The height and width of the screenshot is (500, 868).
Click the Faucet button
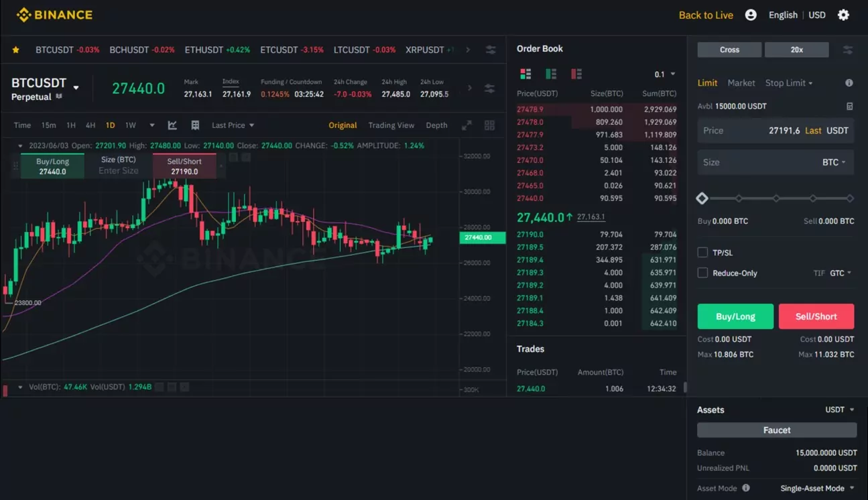(777, 430)
